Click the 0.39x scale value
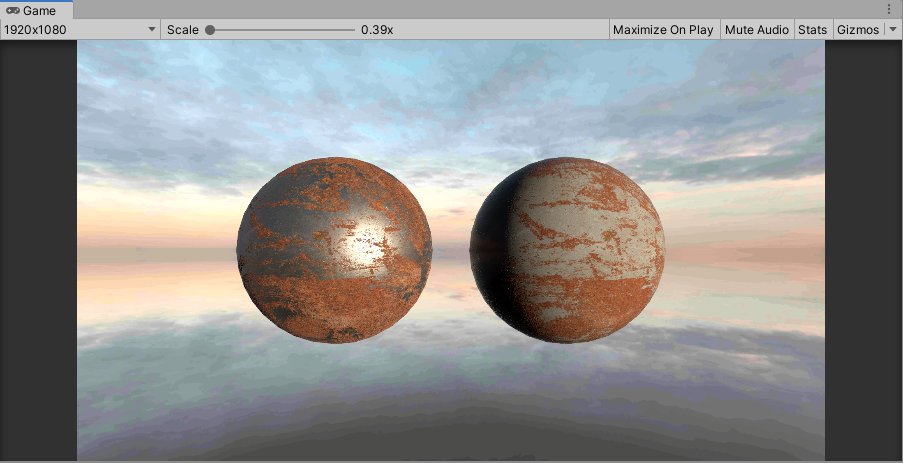This screenshot has height=463, width=903. click(377, 30)
